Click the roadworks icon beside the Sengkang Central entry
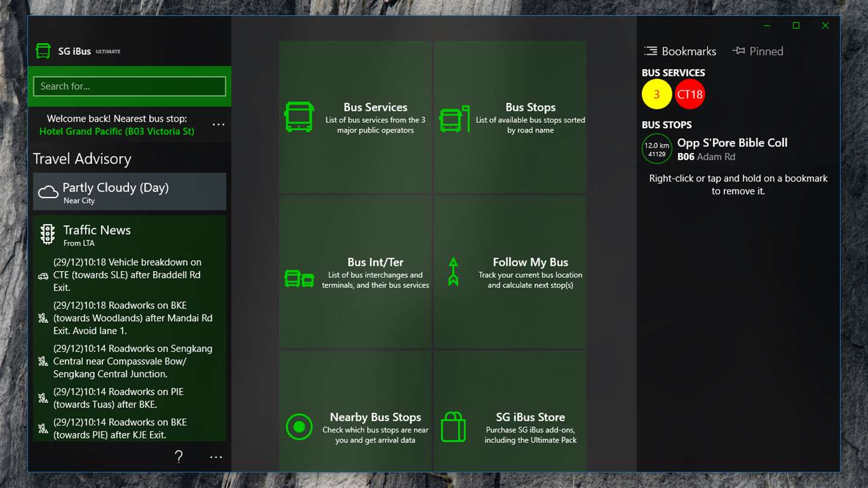The image size is (868, 488). point(43,361)
